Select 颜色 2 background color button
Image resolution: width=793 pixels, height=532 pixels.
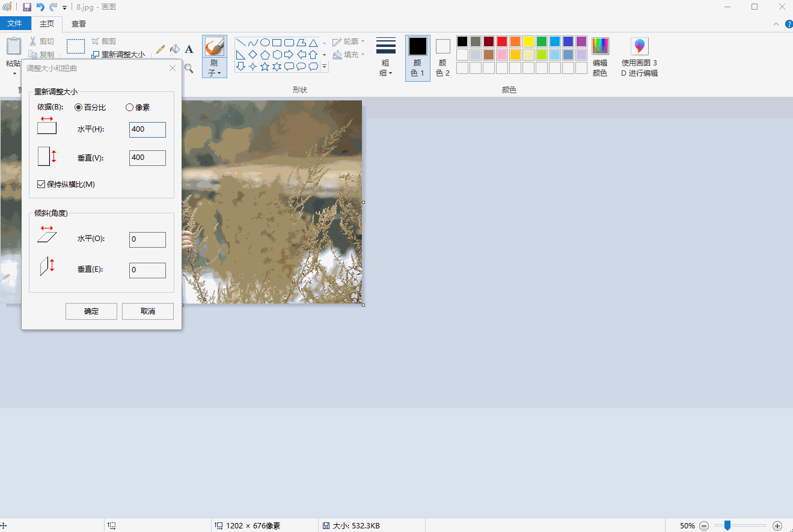[x=443, y=58]
